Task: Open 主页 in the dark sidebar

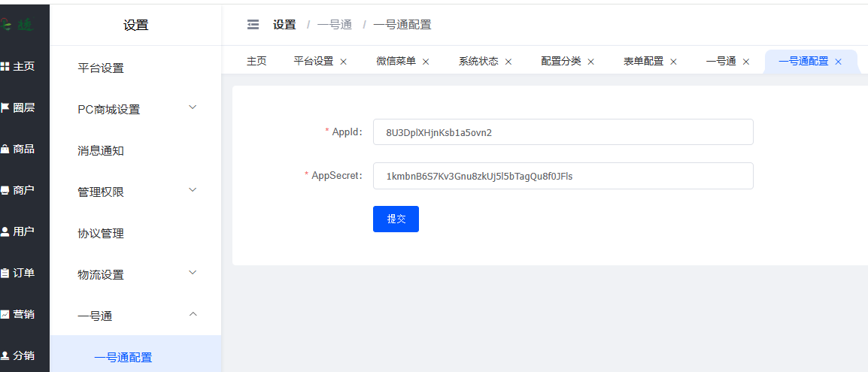Action: pyautogui.click(x=18, y=66)
